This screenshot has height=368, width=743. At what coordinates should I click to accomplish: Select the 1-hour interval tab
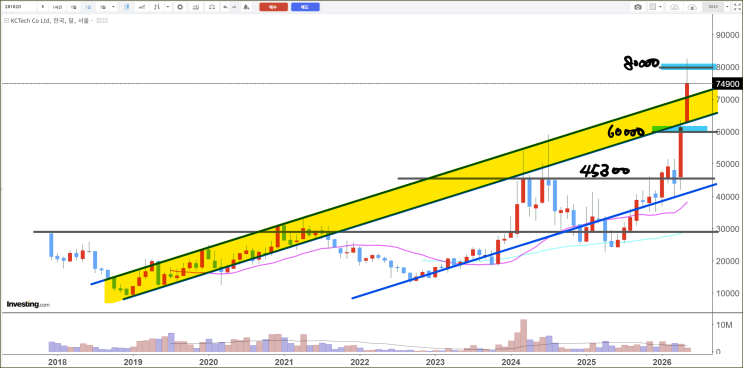pos(58,7)
